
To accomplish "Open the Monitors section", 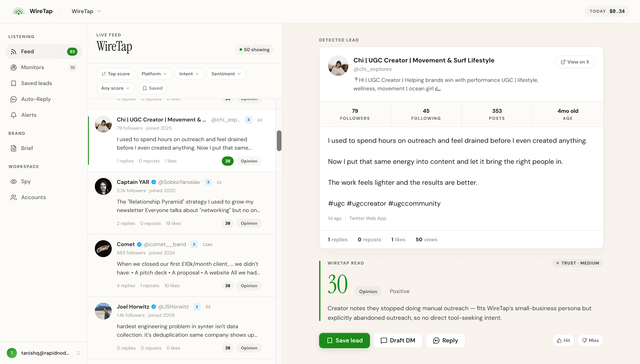I will pos(44,68).
